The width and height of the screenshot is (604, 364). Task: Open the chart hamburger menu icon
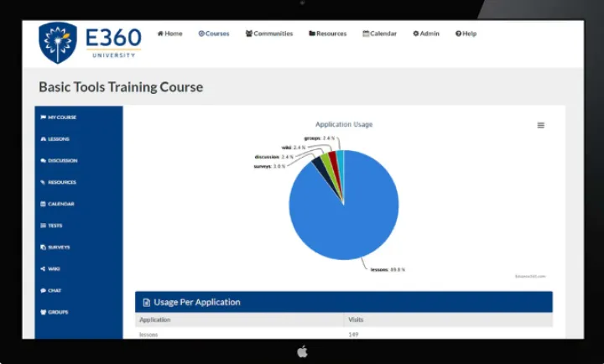(541, 125)
